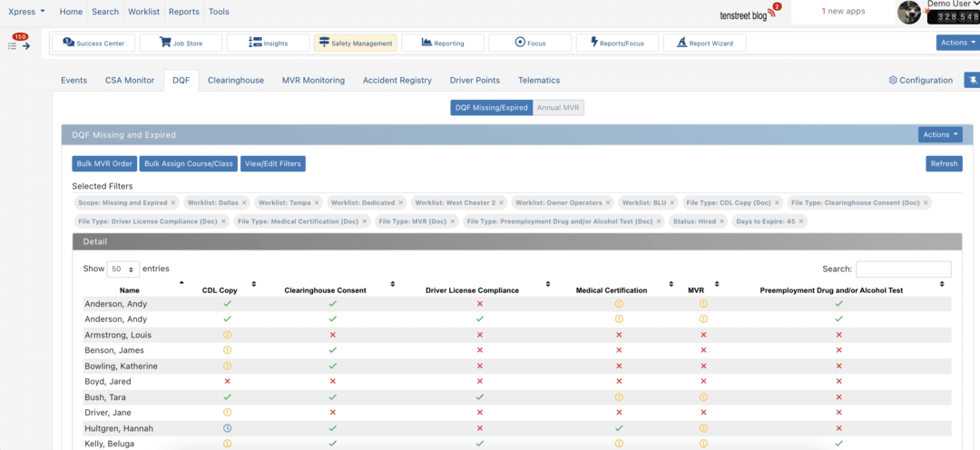980x450 pixels.
Task: Open the Actions dropdown in DQF panel header
Action: point(939,134)
